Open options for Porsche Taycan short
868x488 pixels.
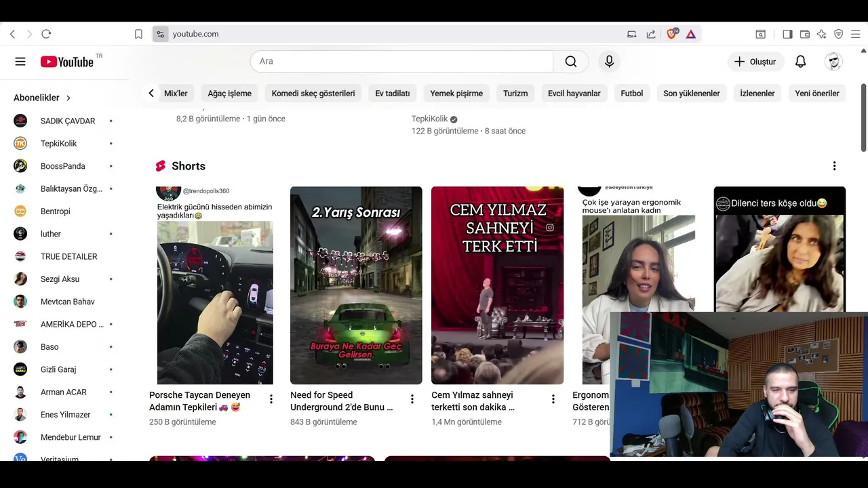tap(271, 399)
